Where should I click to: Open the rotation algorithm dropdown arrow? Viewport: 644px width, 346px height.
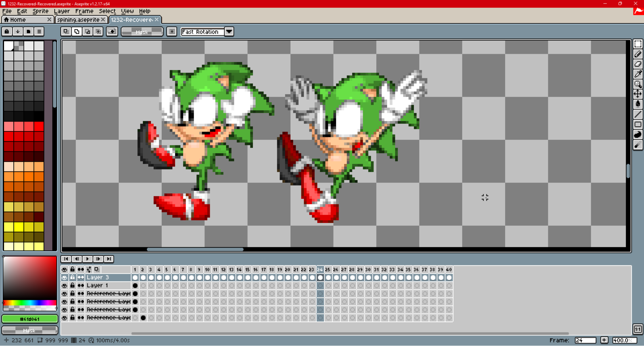(x=229, y=31)
